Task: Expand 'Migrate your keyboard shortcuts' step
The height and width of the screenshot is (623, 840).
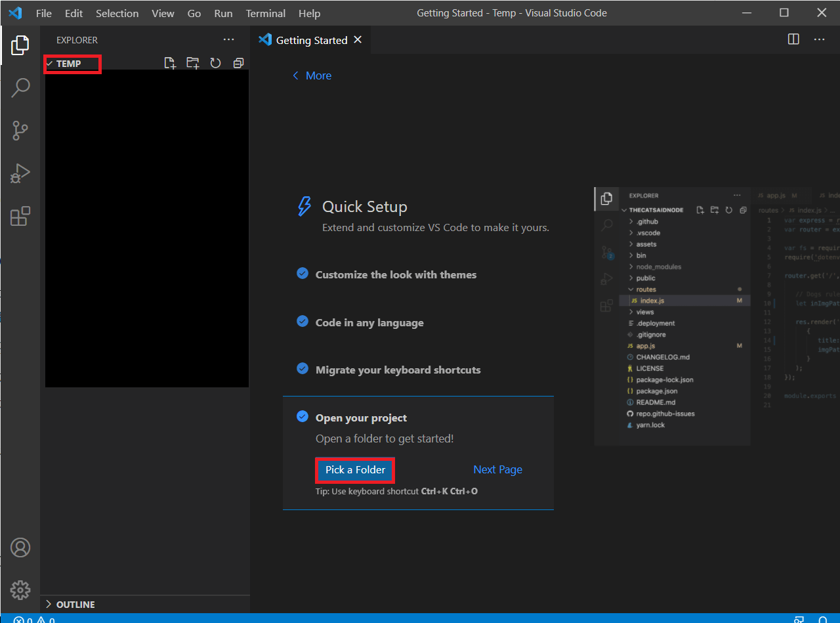Action: coord(398,370)
